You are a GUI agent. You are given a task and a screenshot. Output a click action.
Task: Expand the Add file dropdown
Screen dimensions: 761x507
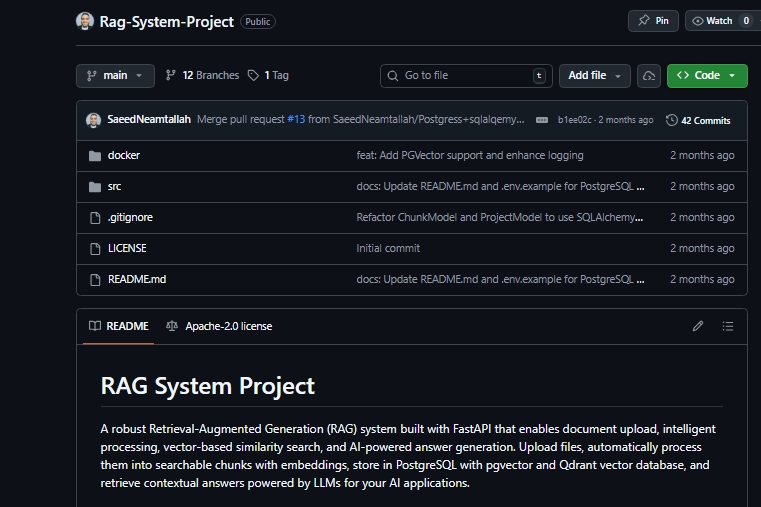coord(595,76)
